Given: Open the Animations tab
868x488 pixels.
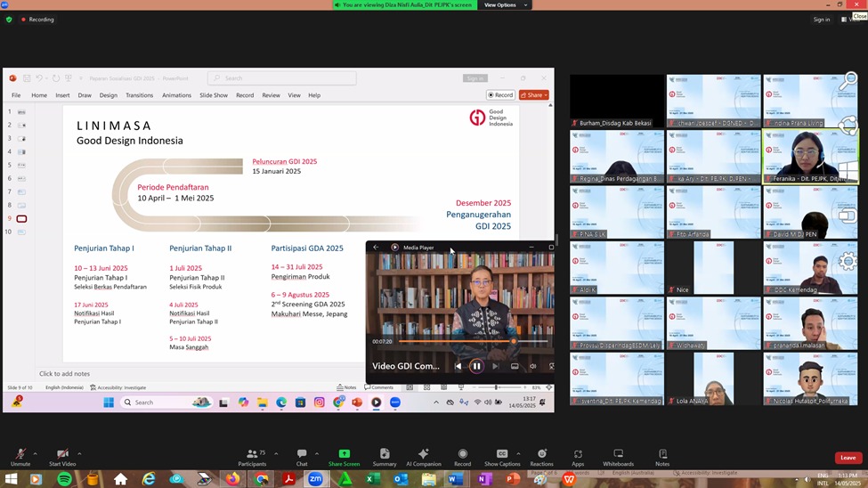Looking at the screenshot, I should 176,95.
